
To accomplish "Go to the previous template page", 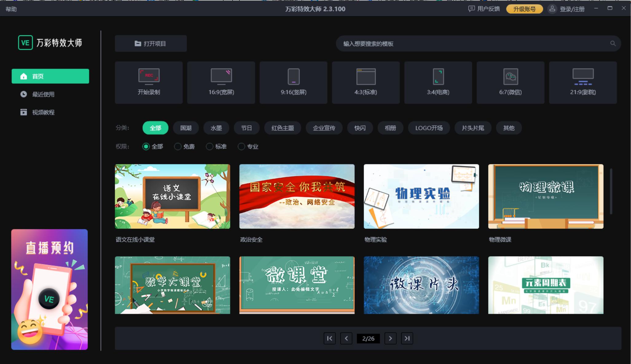I will click(346, 338).
